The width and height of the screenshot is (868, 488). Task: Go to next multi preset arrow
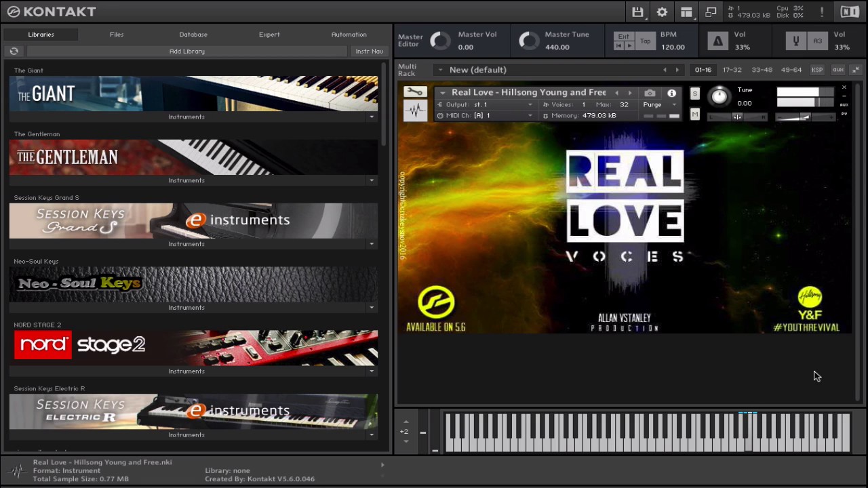coord(677,70)
